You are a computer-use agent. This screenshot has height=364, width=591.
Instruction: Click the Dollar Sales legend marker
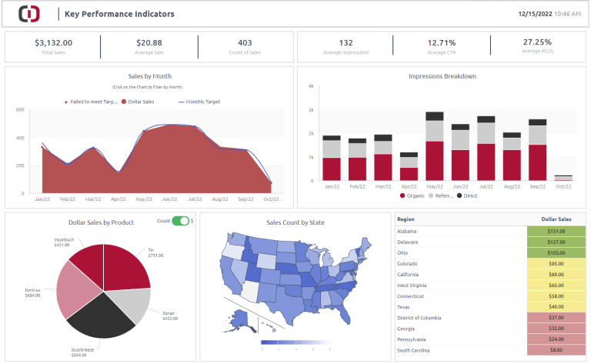[124, 102]
